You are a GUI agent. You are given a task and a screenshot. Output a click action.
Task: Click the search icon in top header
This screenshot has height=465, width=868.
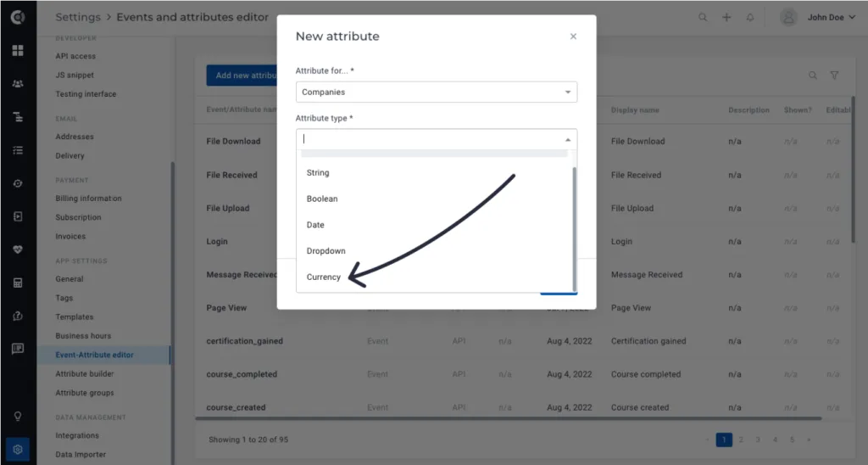pyautogui.click(x=703, y=17)
